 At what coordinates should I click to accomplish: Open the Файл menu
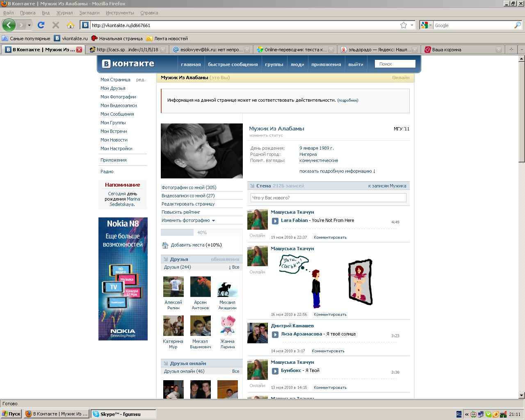point(8,13)
